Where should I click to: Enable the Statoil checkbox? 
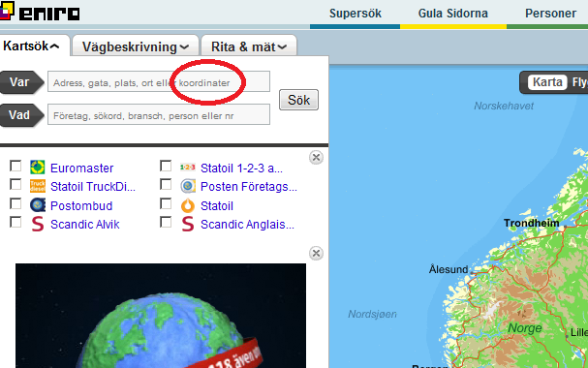pos(166,203)
